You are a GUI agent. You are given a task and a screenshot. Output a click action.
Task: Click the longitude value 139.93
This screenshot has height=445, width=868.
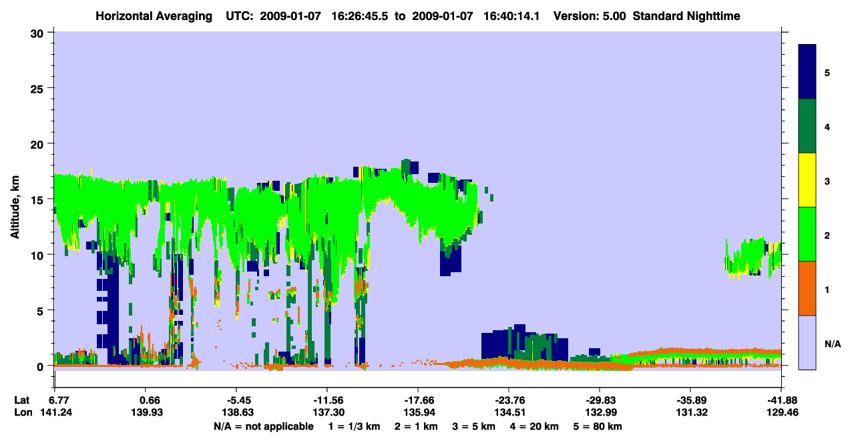click(x=146, y=413)
